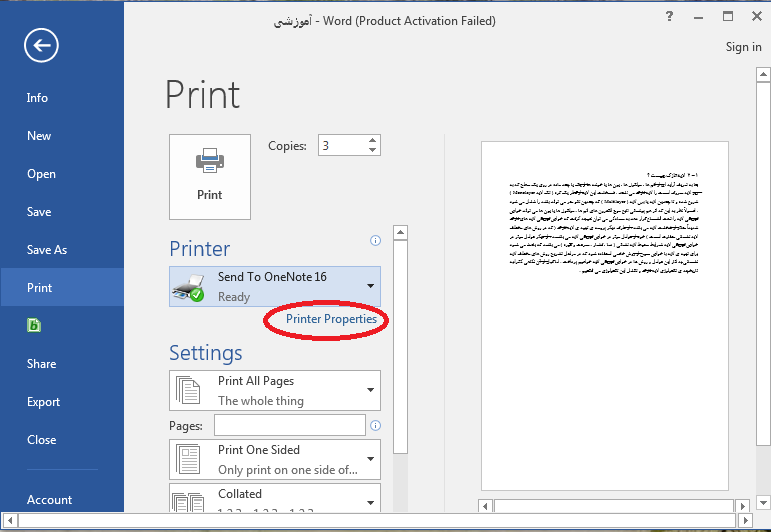Click the printer icon Print button
771x532 pixels.
tap(210, 177)
